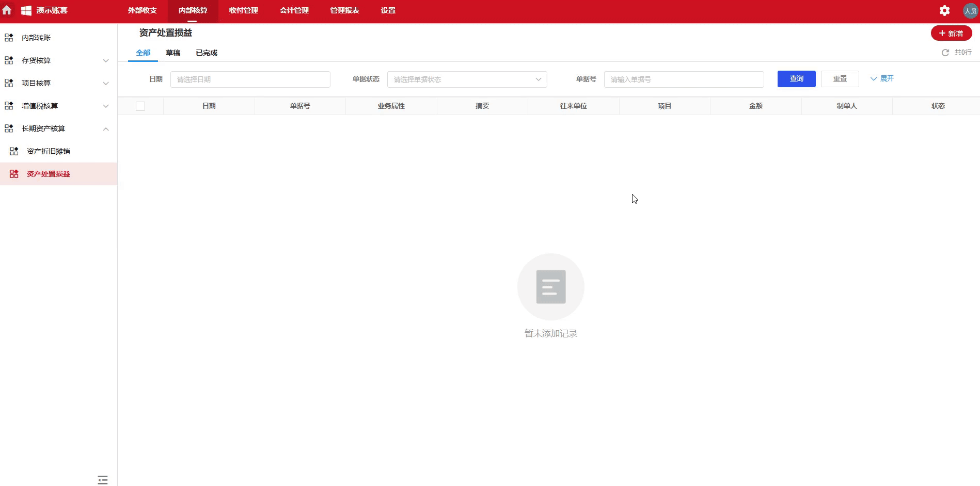Click the 资产处置损益 module icon
This screenshot has width=980, height=486.
tap(13, 173)
